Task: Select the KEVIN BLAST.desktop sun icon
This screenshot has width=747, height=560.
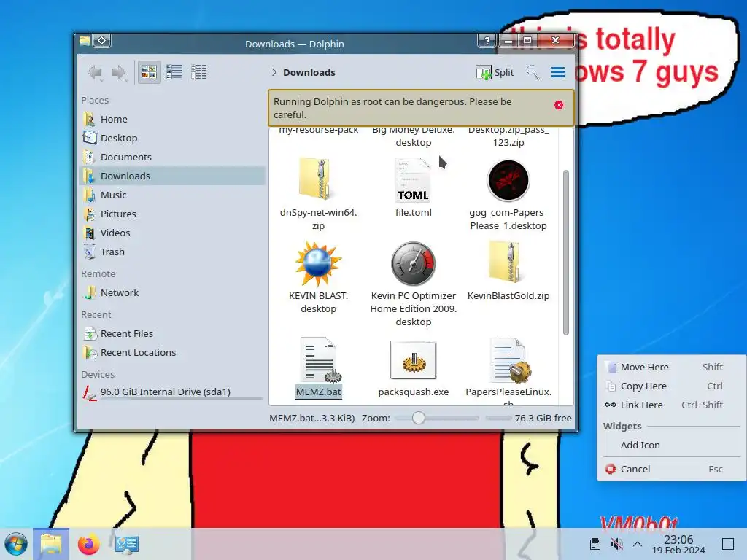Action: [x=318, y=264]
